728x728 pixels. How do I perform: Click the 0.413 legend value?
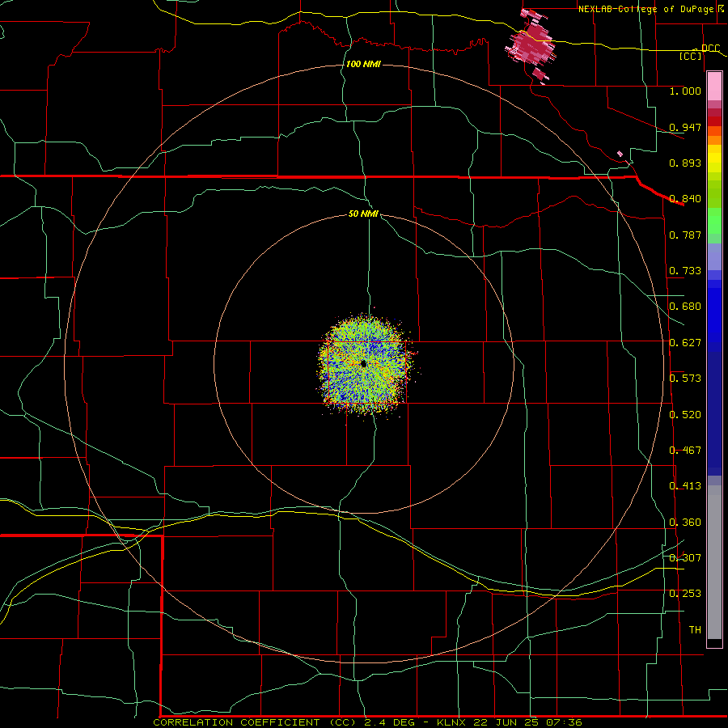685,486
